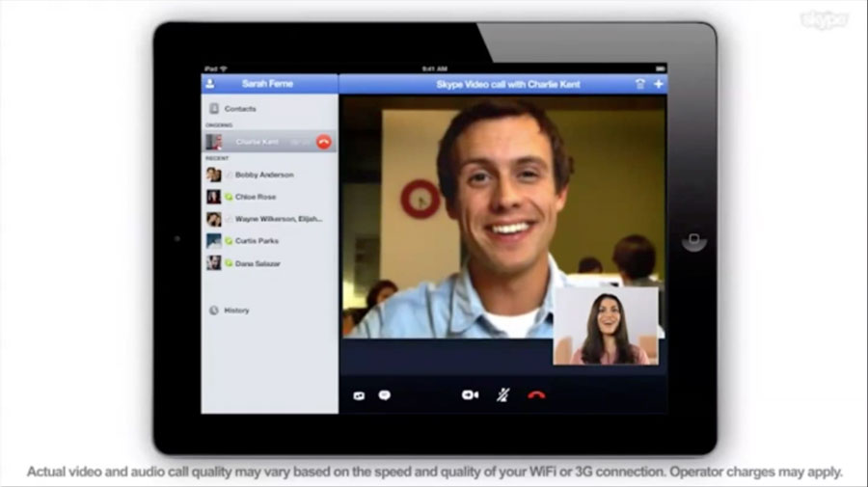Tap the Wi-Fi indicator in the status bar
868x487 pixels.
click(224, 68)
